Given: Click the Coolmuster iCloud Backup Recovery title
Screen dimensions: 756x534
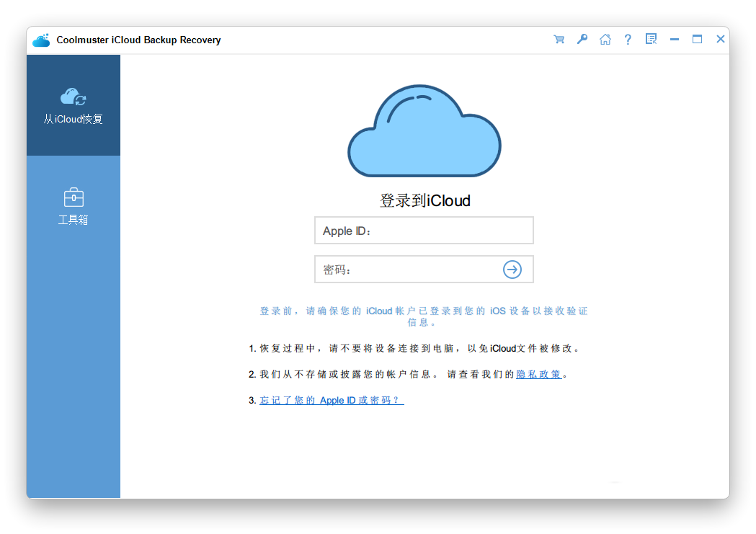Looking at the screenshot, I should (x=138, y=40).
